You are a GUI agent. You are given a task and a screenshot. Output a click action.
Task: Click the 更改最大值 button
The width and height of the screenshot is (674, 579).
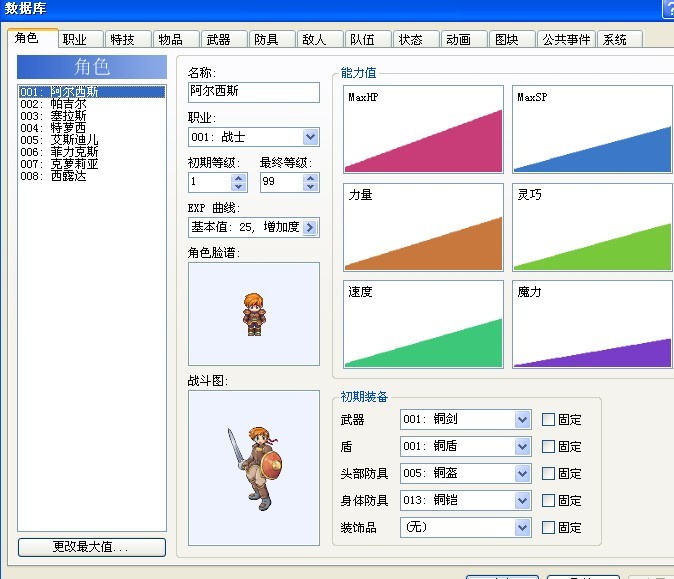92,547
